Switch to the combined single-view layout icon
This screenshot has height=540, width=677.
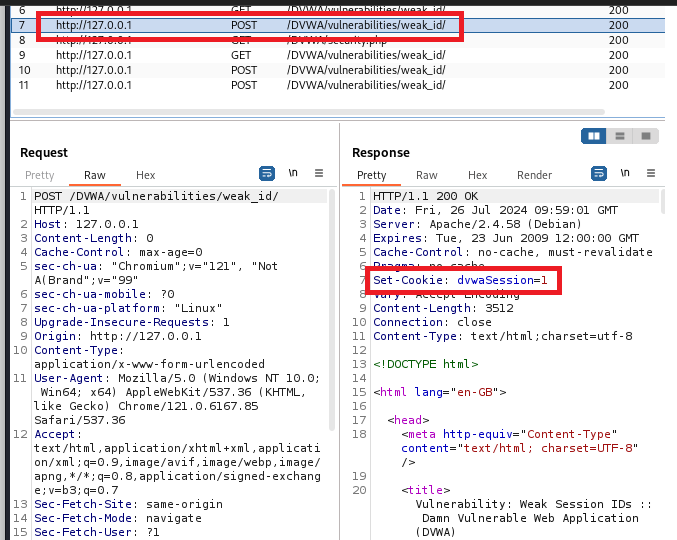pos(645,136)
